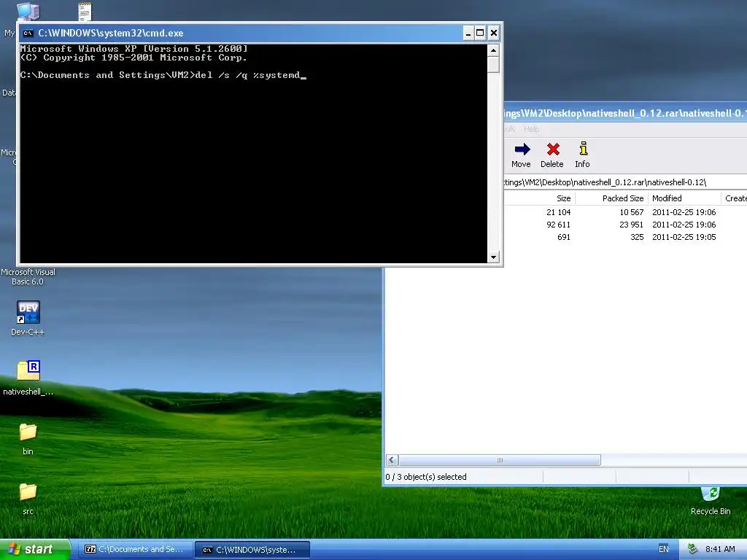Image resolution: width=747 pixels, height=560 pixels.
Task: Close the cmd.exe window
Action: pos(494,33)
